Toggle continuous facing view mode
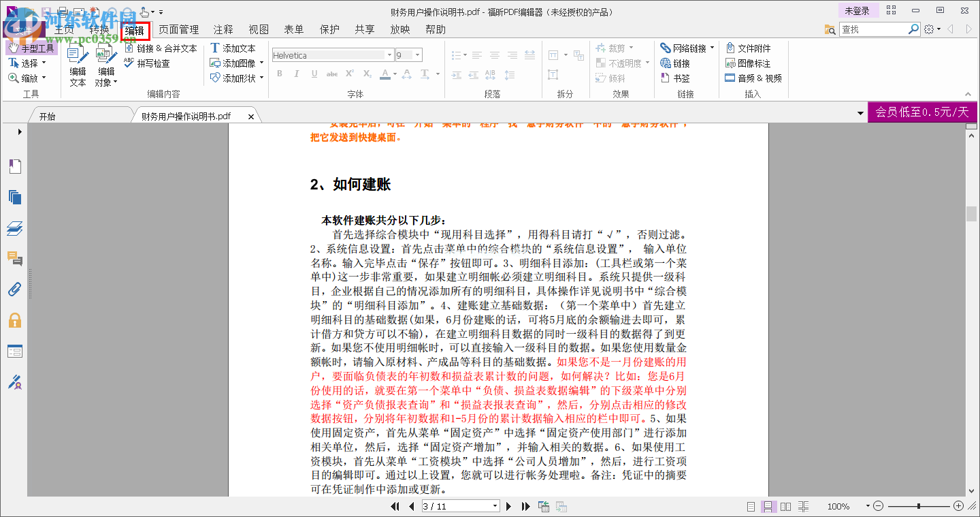980x517 pixels. point(803,506)
